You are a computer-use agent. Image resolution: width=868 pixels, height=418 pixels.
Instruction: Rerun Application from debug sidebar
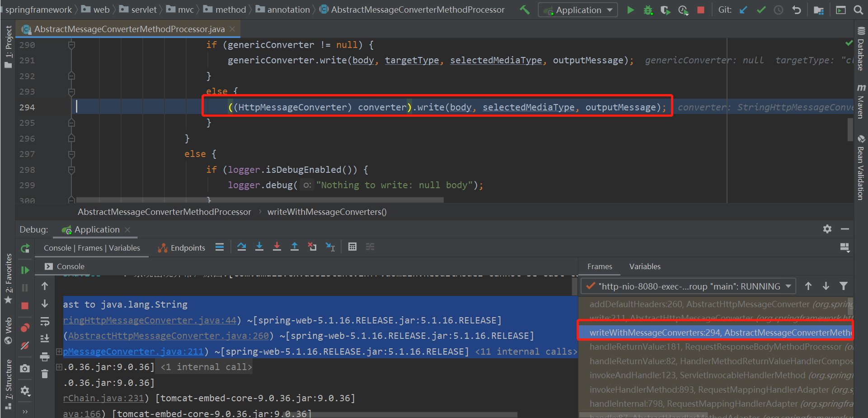point(25,248)
